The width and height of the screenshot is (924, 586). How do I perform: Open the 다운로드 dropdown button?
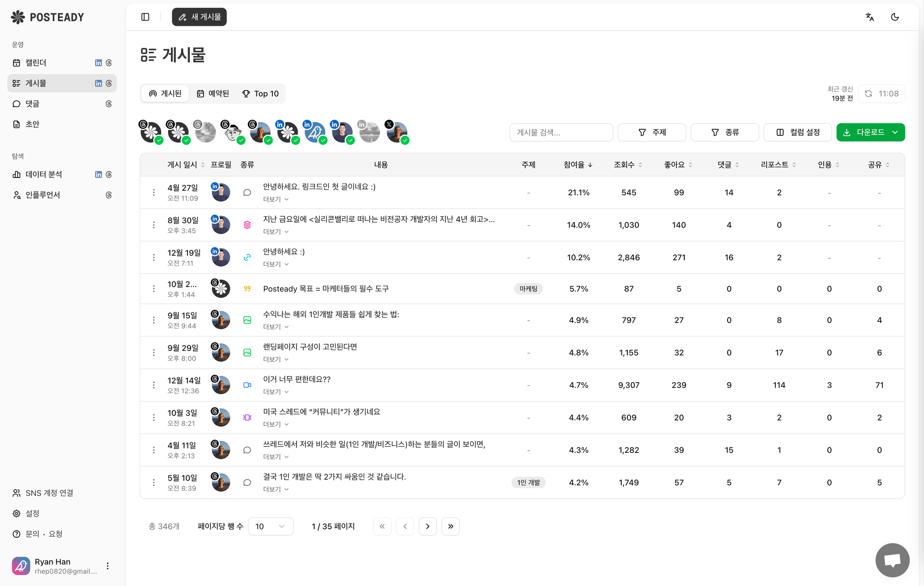coord(870,132)
